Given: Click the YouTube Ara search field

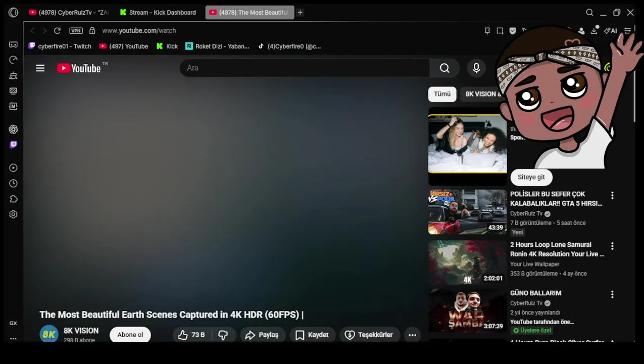Looking at the screenshot, I should click(305, 68).
